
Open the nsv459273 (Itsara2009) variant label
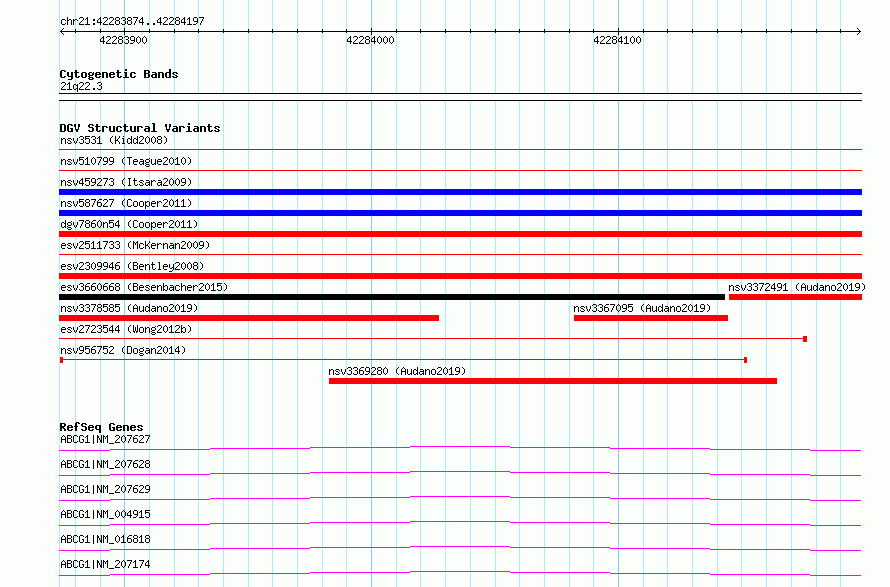(x=126, y=182)
